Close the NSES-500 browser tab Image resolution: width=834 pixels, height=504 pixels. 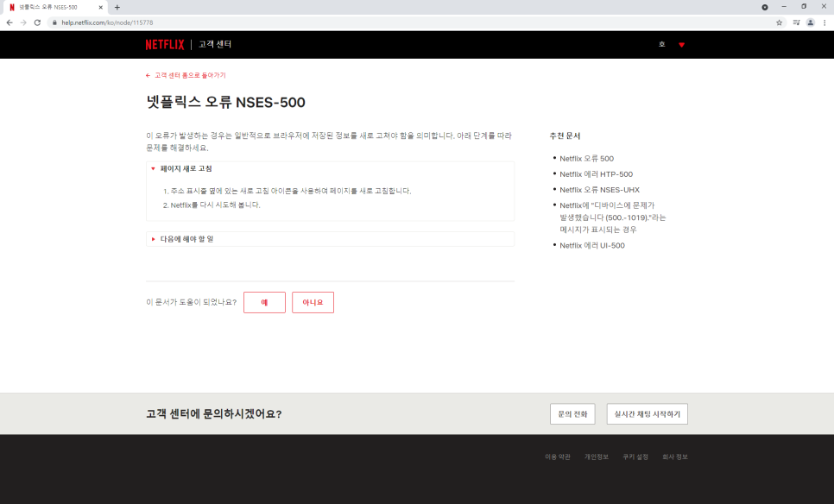(100, 8)
